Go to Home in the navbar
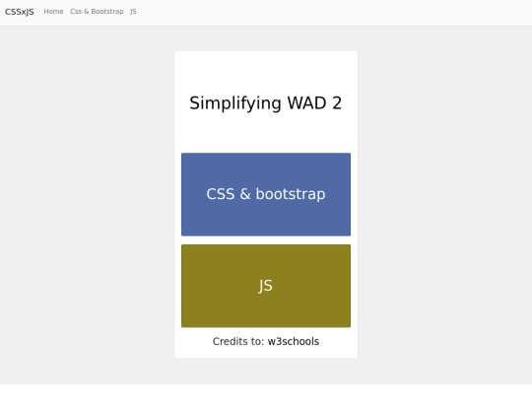532x399 pixels. [x=53, y=12]
